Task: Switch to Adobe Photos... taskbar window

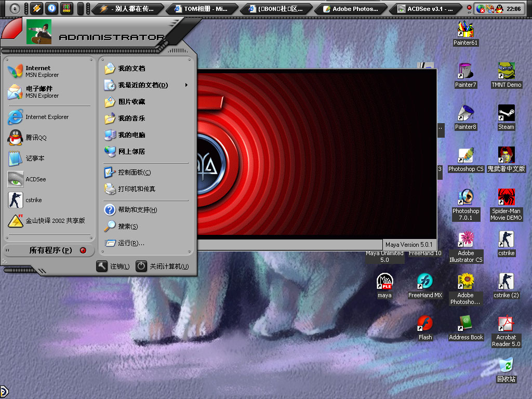Action: click(x=352, y=9)
